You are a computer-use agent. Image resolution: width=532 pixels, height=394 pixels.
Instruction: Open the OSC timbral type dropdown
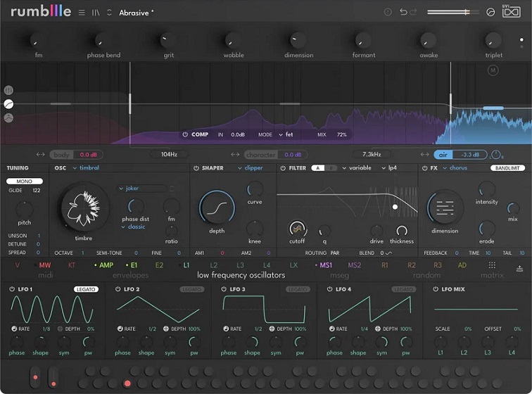(86, 167)
